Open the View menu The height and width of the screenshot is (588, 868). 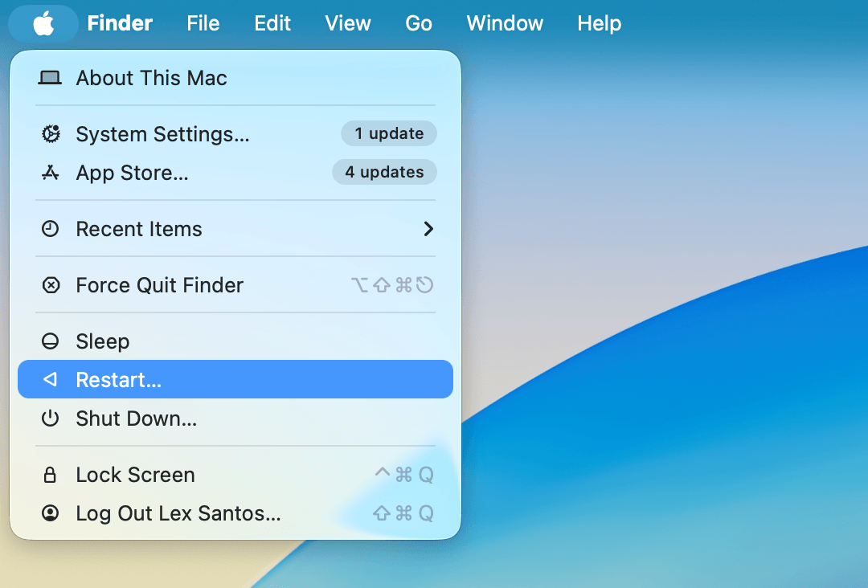(348, 23)
